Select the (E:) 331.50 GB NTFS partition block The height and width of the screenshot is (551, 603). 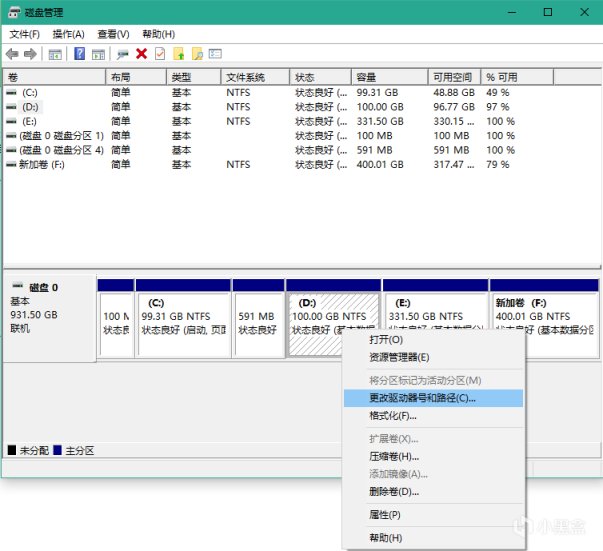tap(436, 311)
